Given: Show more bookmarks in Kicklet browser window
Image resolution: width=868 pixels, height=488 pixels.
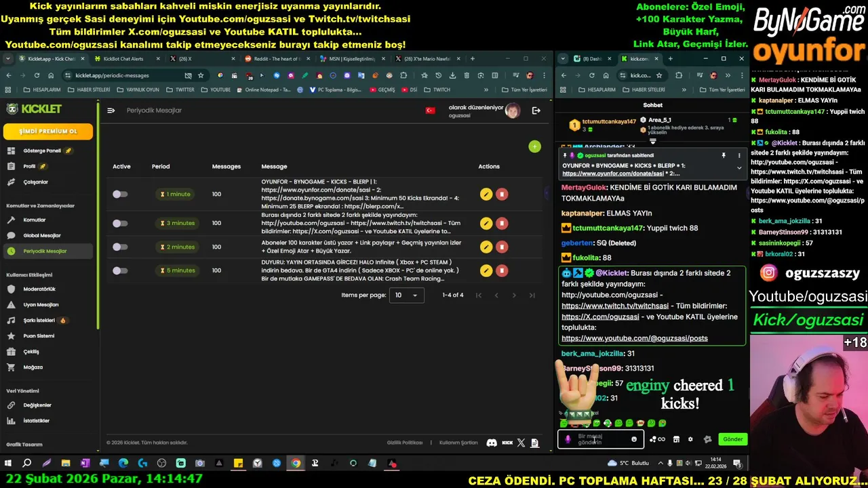Looking at the screenshot, I should tap(486, 89).
